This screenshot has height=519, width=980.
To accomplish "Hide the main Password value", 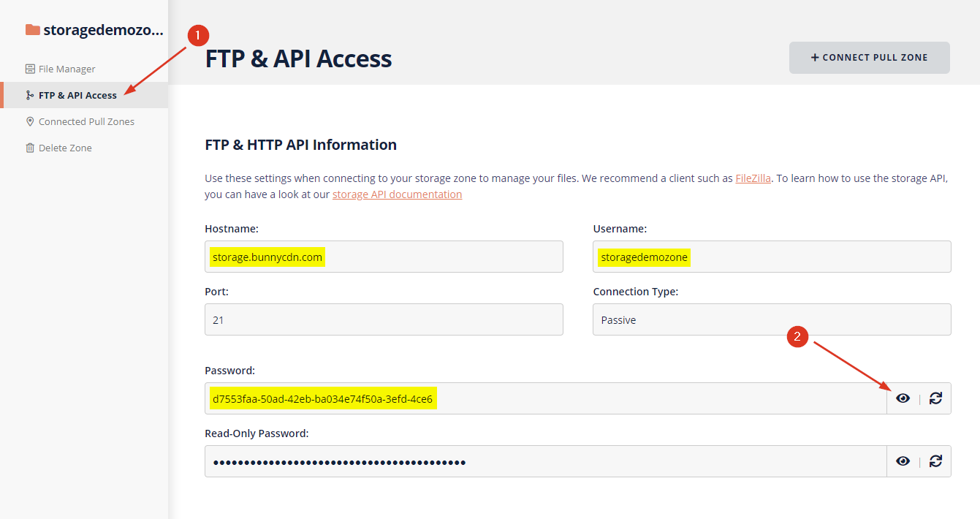I will point(903,398).
